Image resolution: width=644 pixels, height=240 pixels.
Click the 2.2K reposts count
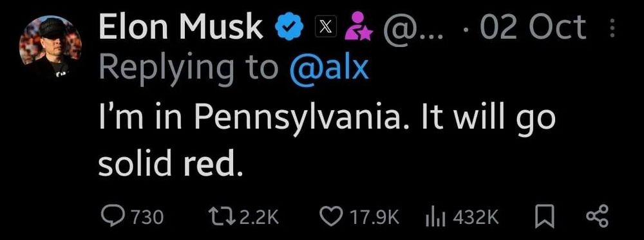pos(259,217)
